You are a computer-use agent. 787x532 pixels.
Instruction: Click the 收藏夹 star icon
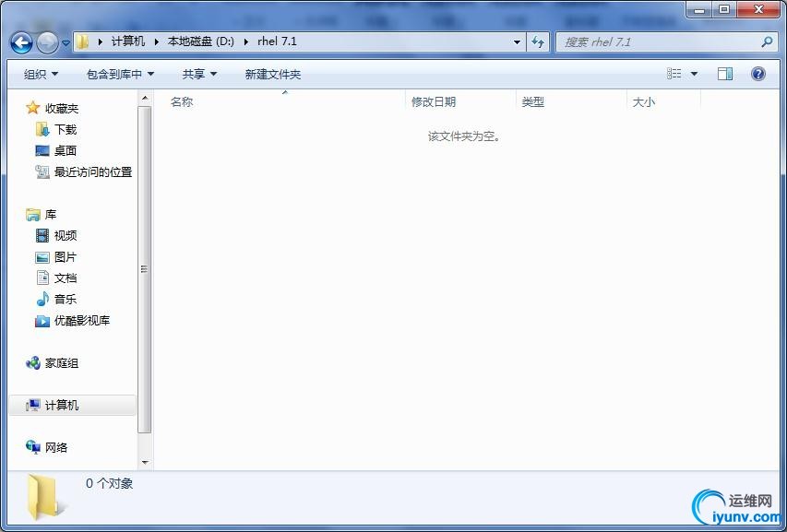coord(32,108)
